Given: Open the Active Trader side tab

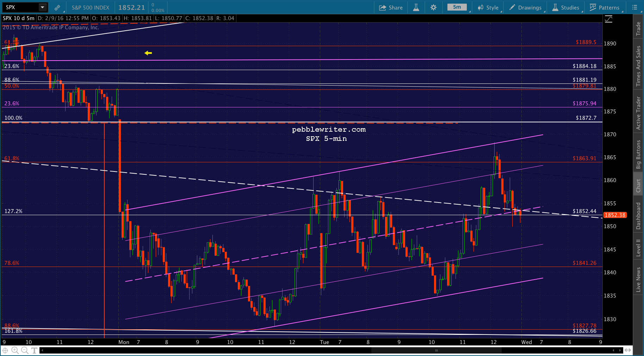Looking at the screenshot, I should pos(638,113).
